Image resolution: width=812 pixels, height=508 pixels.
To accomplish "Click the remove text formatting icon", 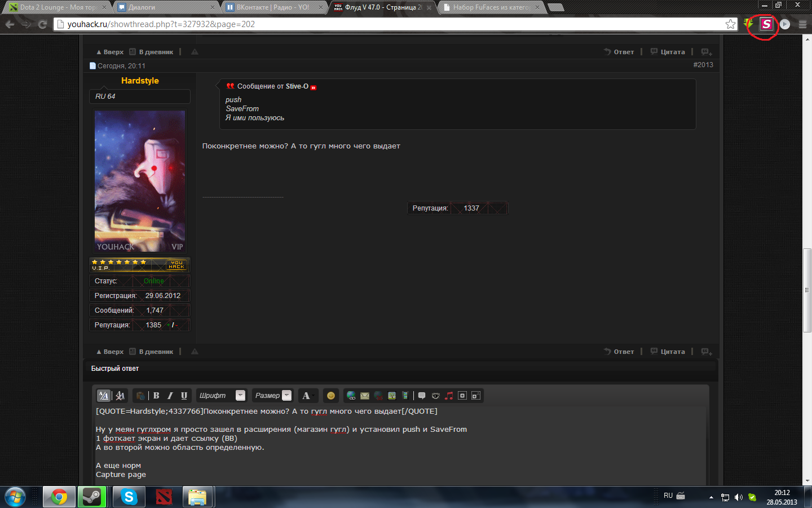I will [120, 396].
